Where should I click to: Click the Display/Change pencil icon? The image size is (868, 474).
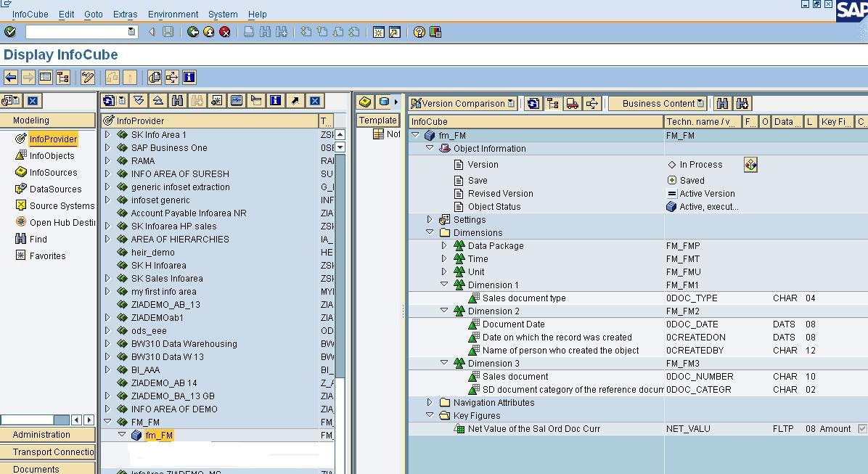click(88, 77)
